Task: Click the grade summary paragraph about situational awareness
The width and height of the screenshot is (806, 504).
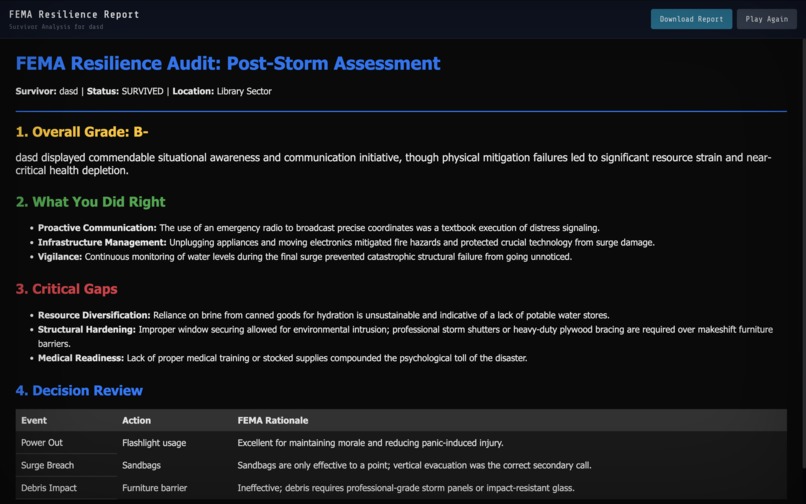Action: point(393,164)
